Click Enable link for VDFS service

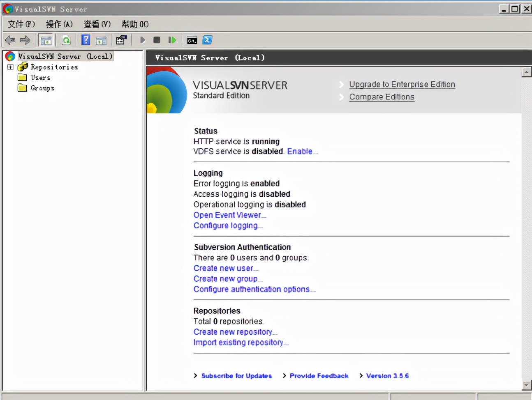(x=300, y=152)
